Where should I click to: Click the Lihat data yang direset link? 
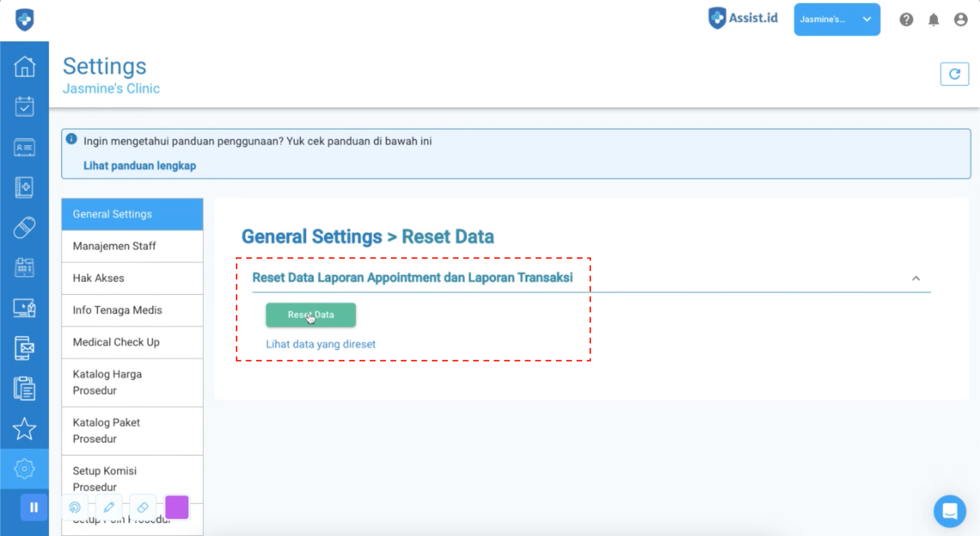pos(320,344)
